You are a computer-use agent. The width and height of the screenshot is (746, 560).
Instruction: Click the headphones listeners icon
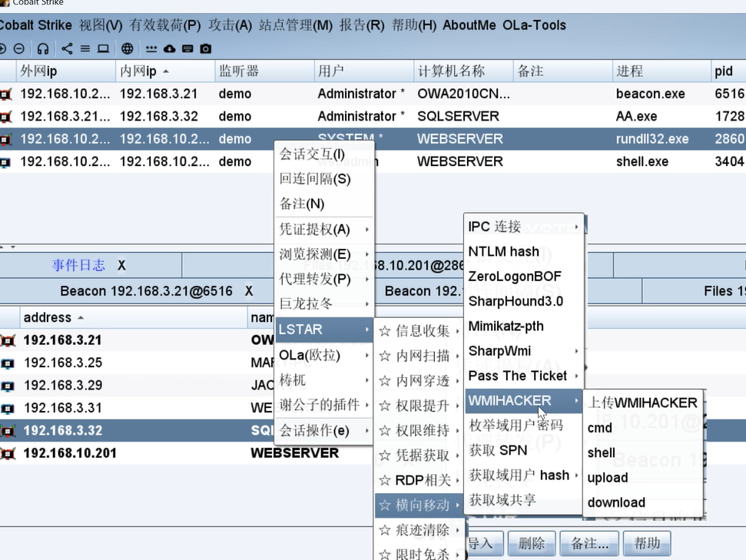pos(43,48)
